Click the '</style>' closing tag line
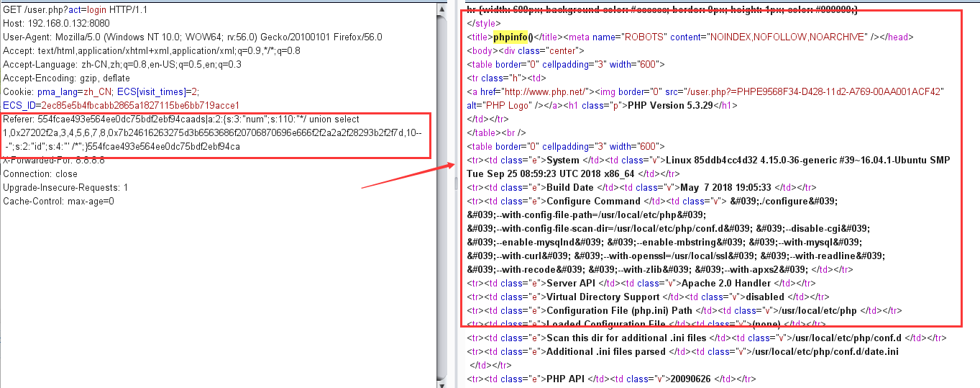Image resolution: width=980 pixels, height=388 pixels. coord(484,24)
